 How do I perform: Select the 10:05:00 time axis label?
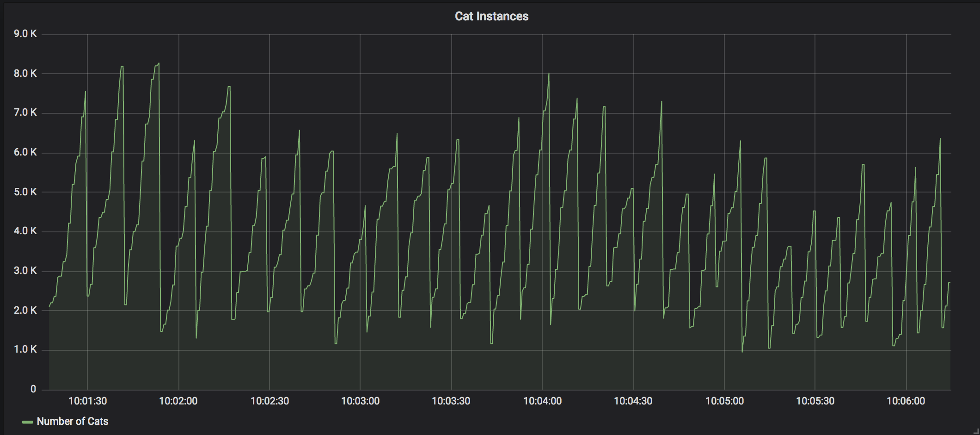click(724, 401)
